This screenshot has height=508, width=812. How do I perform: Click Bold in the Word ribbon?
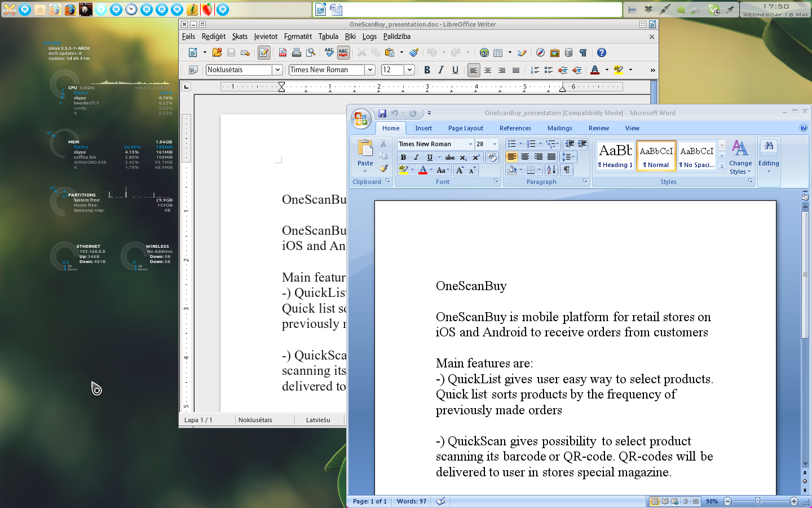click(403, 157)
